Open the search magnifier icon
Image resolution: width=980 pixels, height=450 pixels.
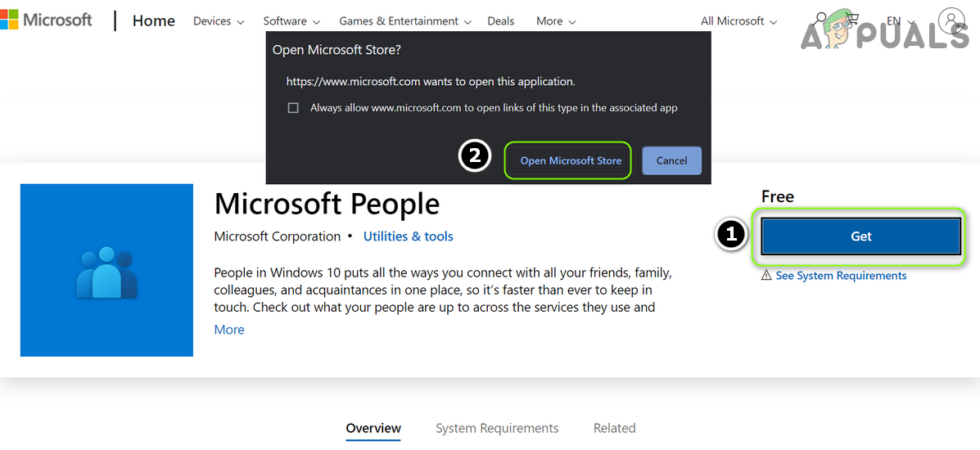click(821, 18)
